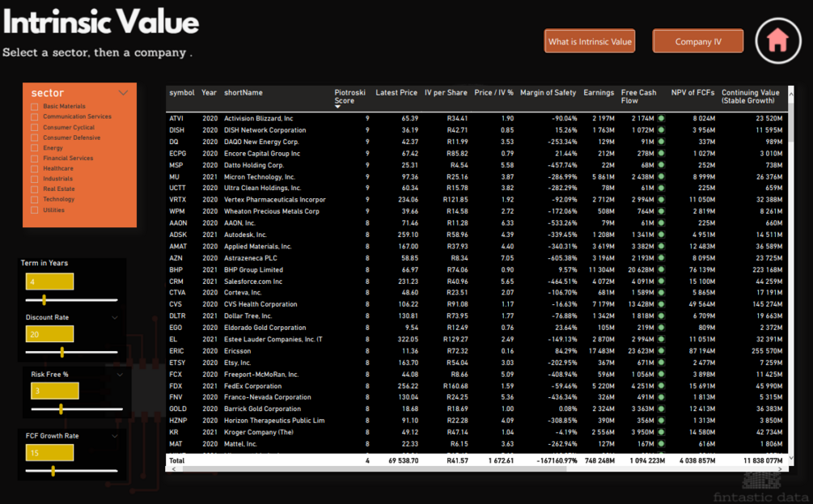Click table scroll right arrow
813x504 pixels.
(x=780, y=468)
